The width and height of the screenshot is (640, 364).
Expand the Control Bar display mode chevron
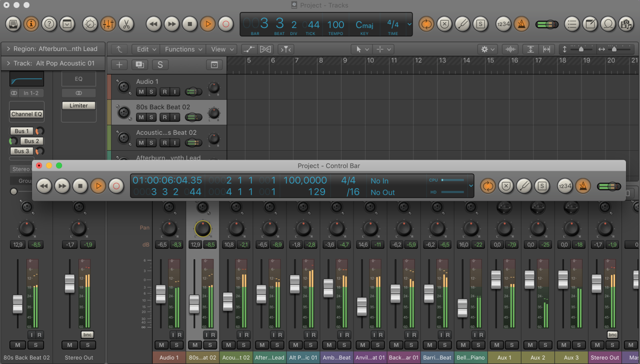(470, 186)
